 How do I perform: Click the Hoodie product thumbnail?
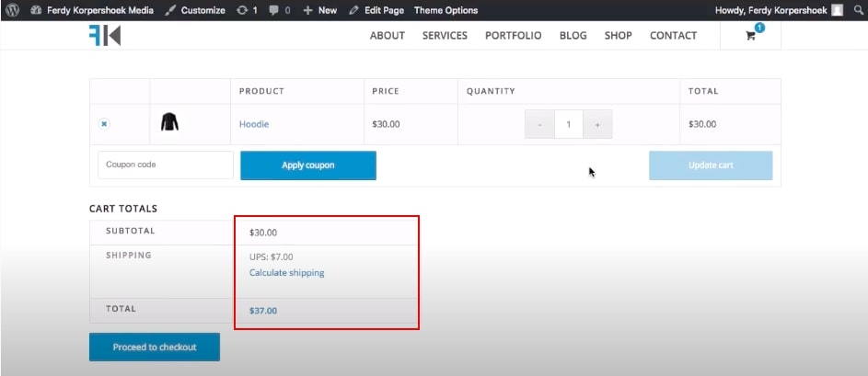click(x=169, y=122)
